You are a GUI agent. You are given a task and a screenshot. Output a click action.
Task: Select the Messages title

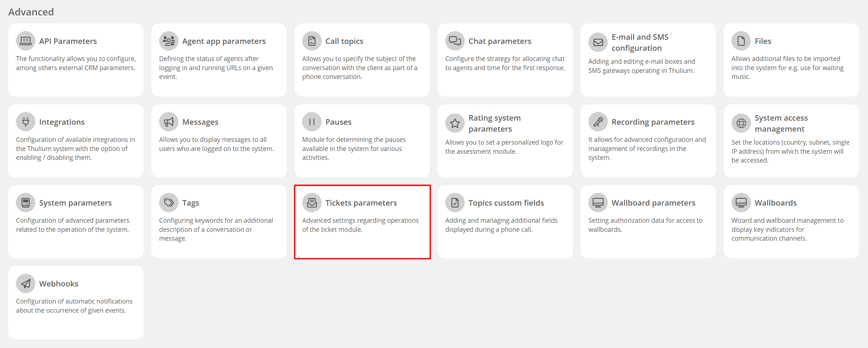coord(200,122)
